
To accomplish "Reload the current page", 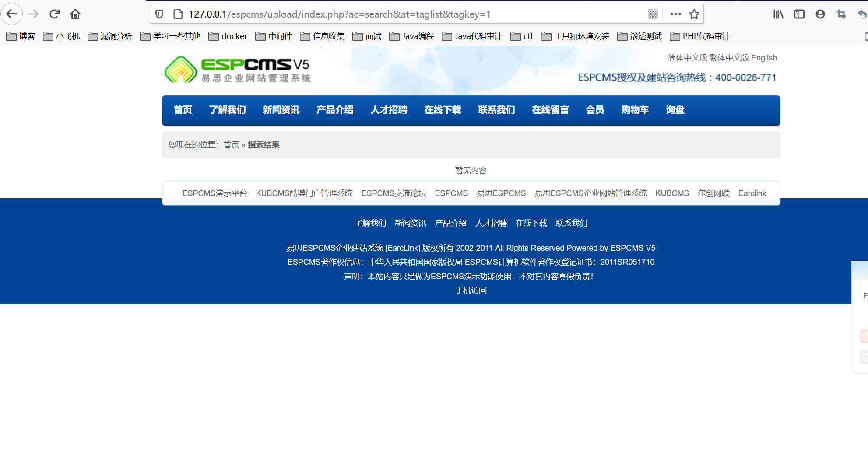I will (x=54, y=14).
